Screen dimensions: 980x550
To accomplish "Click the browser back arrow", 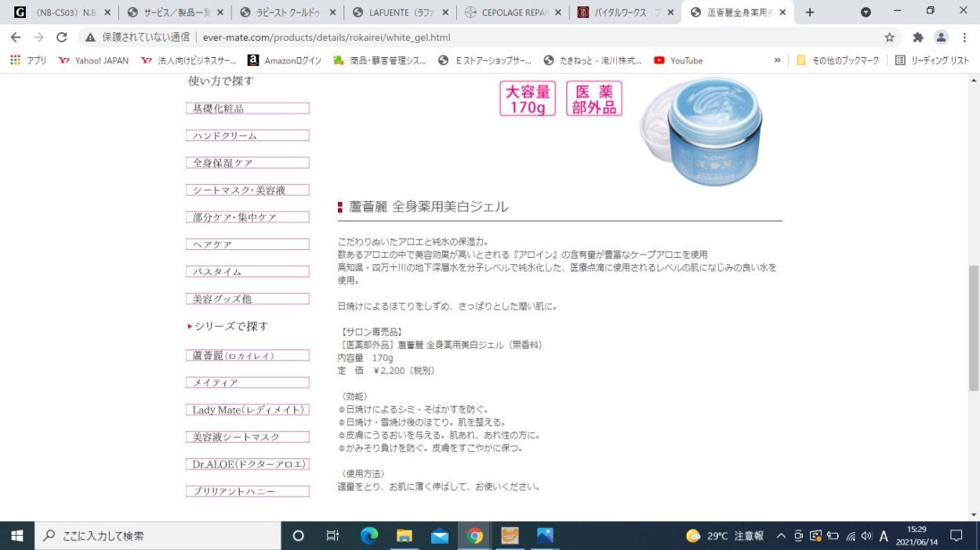I will tap(16, 37).
